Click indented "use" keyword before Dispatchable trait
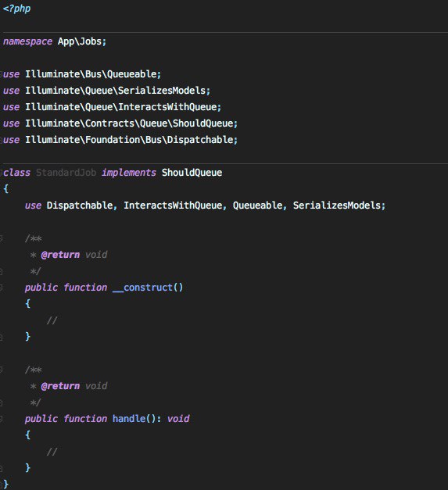 (x=33, y=206)
